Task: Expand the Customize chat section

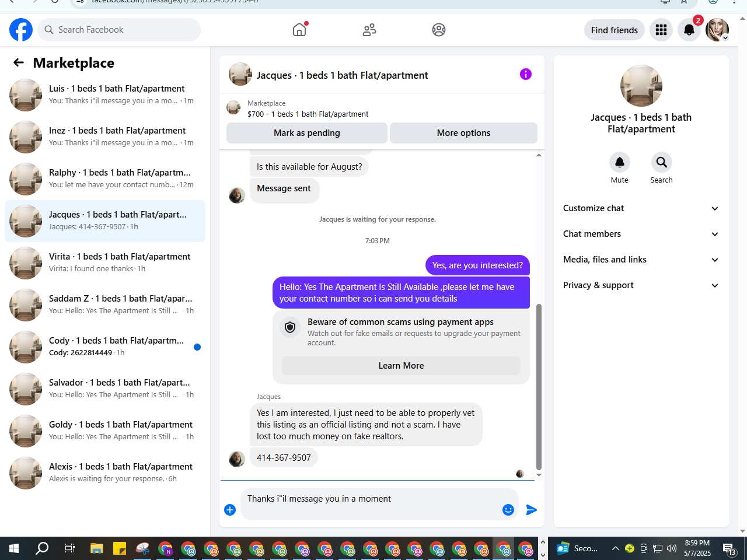Action: click(641, 208)
